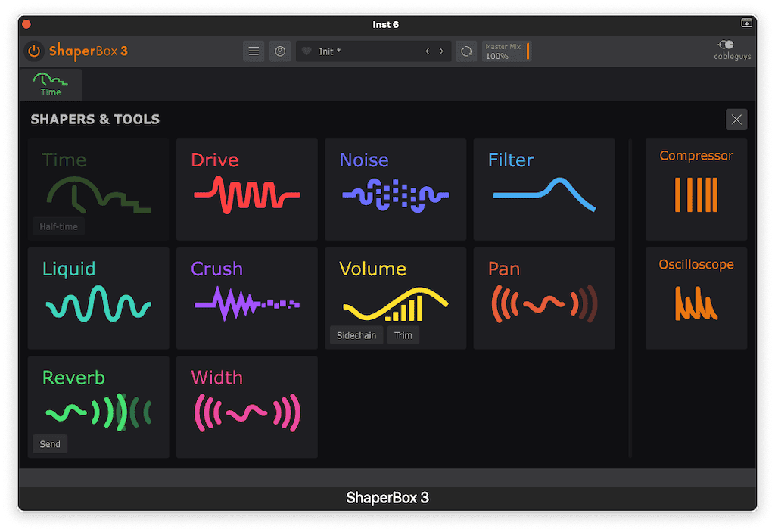Open the Oscilloscope tool
The image size is (775, 532).
[696, 297]
